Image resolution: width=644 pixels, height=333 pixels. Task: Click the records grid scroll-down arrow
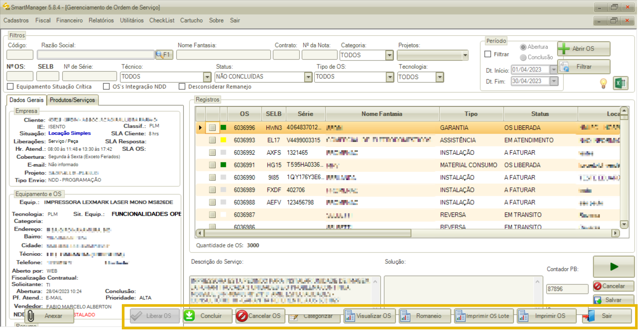point(624,225)
